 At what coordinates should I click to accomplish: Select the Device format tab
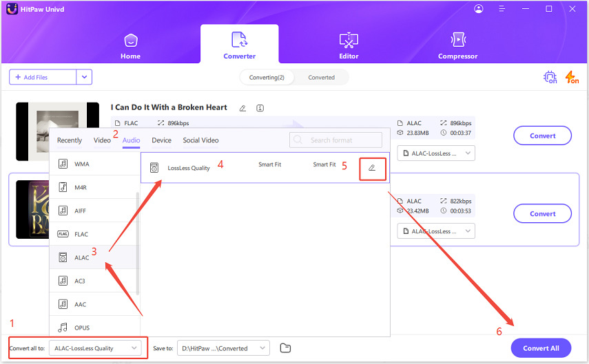(x=161, y=140)
